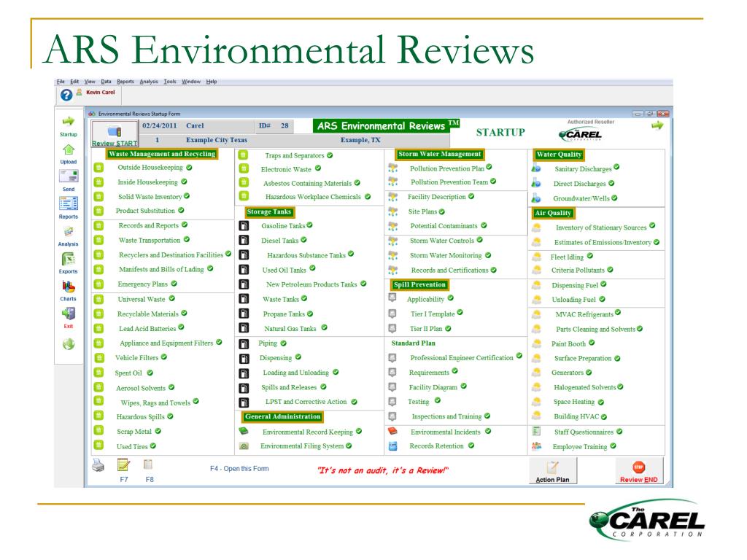Open the LPST and Corrective Action review
Screen dimensions: 747x560
pos(306,402)
